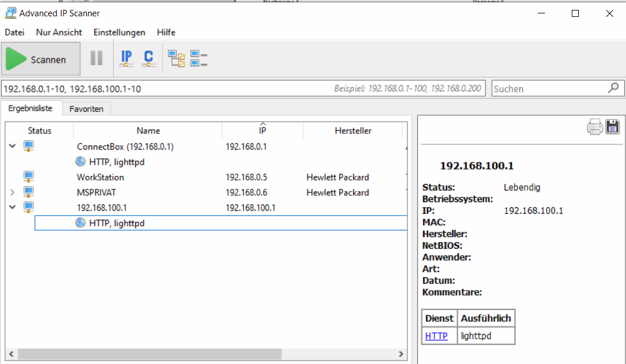Collapse the ConnectBox device entry
This screenshot has width=626, height=364.
12,146
